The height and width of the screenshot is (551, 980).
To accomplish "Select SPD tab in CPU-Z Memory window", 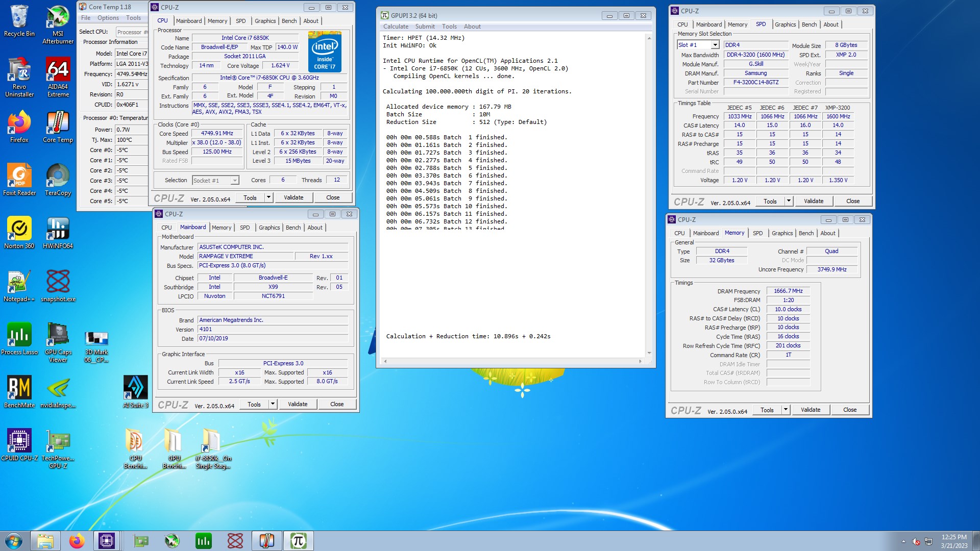I will pos(757,233).
